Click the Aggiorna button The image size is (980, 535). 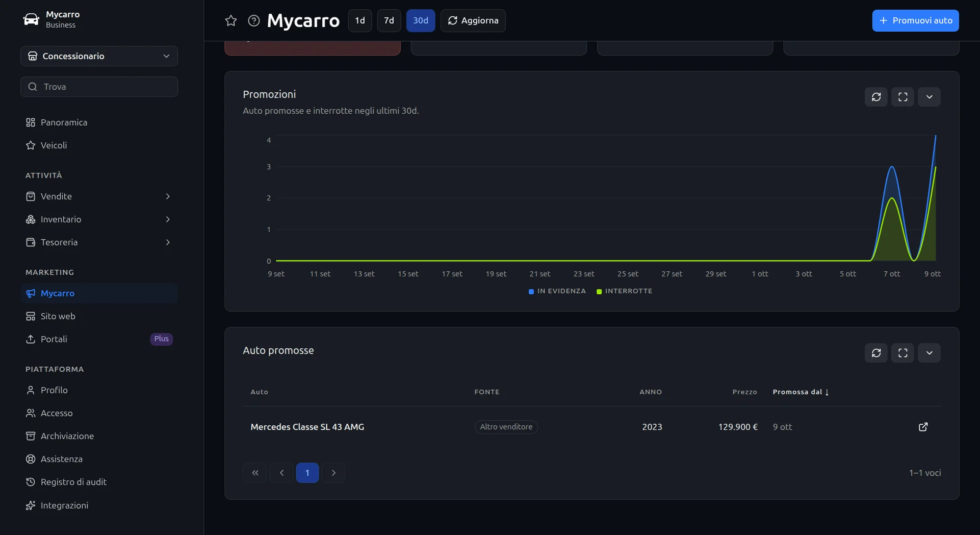pyautogui.click(x=473, y=20)
